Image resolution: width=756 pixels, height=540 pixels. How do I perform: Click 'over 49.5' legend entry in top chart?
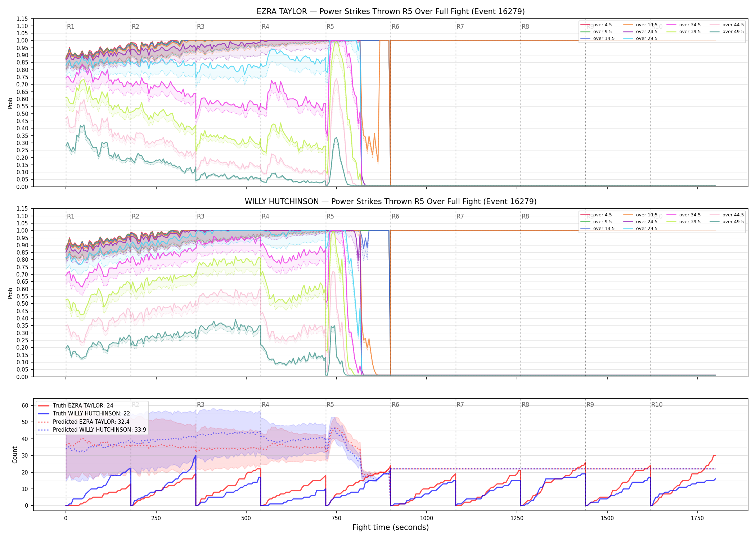[727, 32]
